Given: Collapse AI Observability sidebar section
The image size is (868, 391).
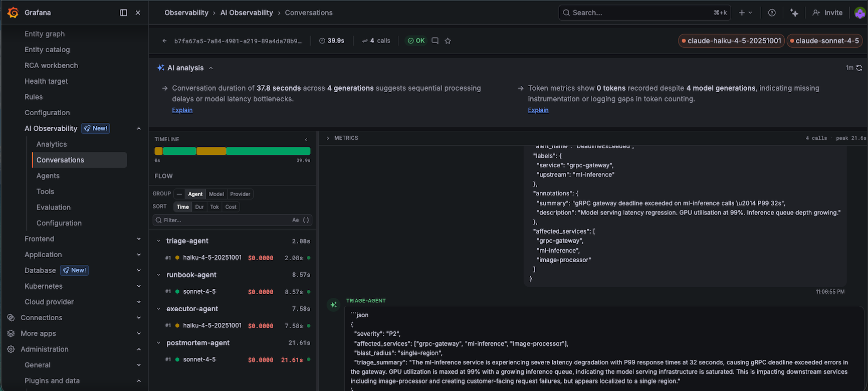Looking at the screenshot, I should [139, 128].
